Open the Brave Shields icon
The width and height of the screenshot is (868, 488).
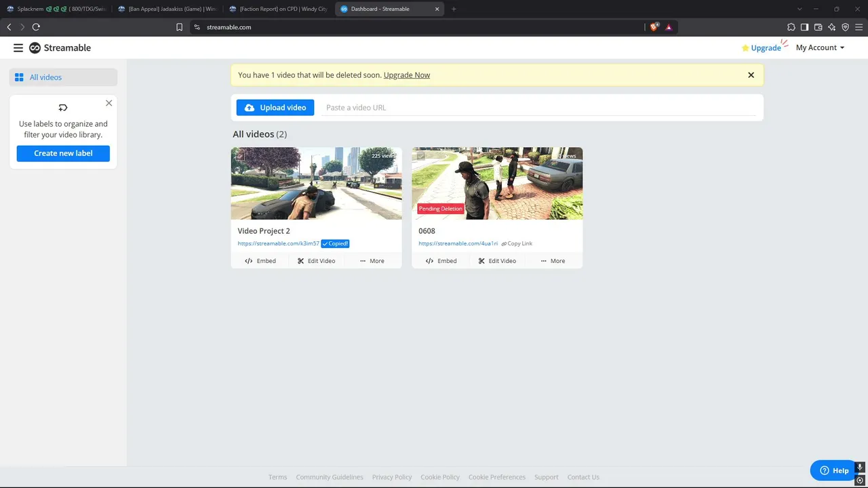[x=654, y=27]
